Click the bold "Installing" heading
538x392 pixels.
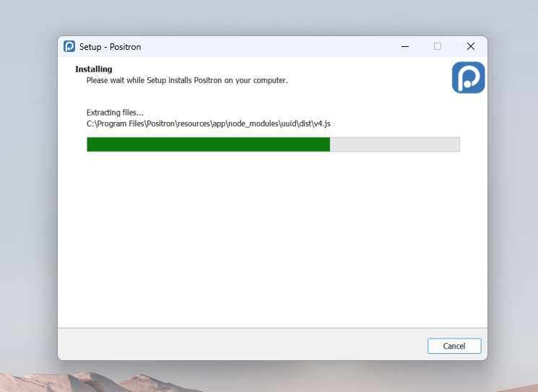tap(94, 69)
